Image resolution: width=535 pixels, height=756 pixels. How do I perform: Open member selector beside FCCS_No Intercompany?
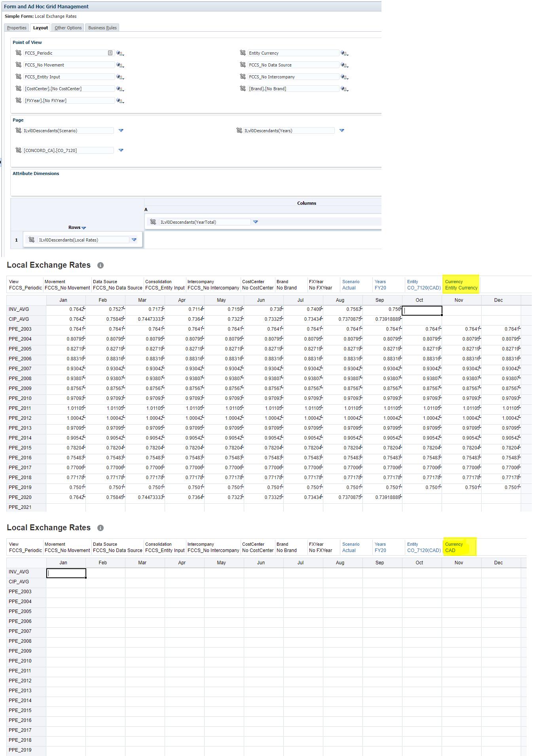point(345,77)
